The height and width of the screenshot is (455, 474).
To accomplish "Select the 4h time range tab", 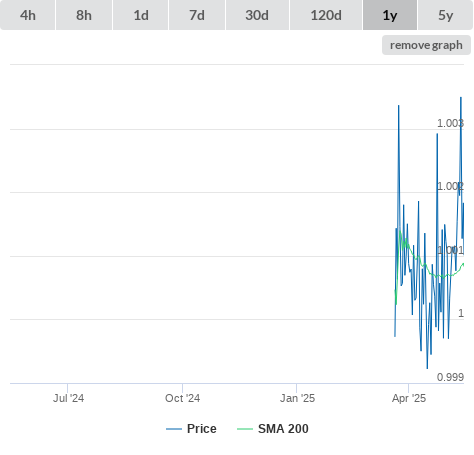I will (28, 15).
